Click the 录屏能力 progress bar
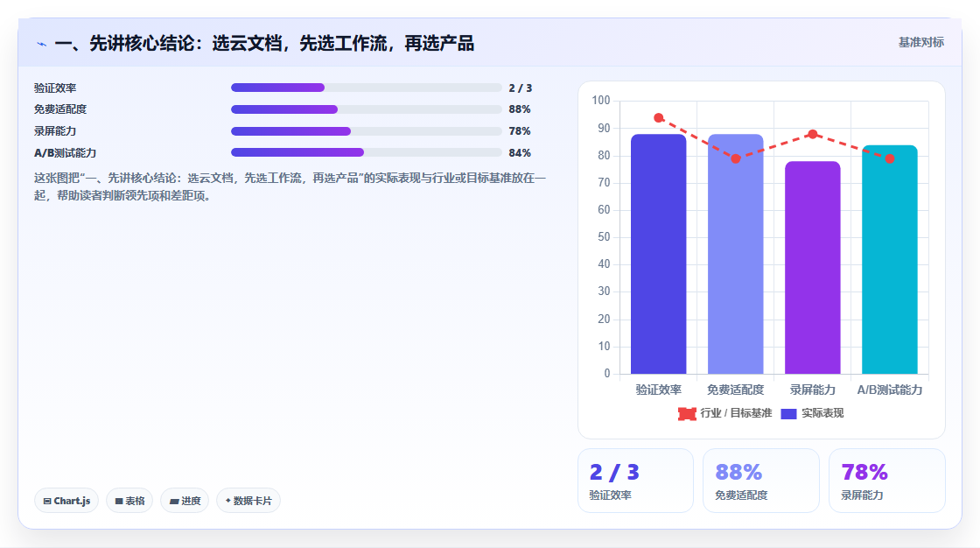The width and height of the screenshot is (980, 548). click(x=367, y=131)
